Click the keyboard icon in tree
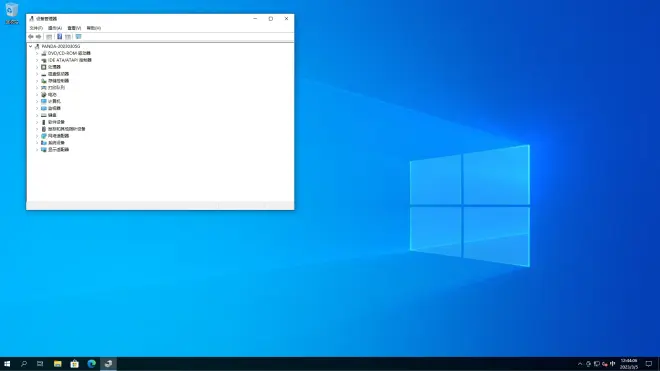This screenshot has width=660, height=371. 44,115
